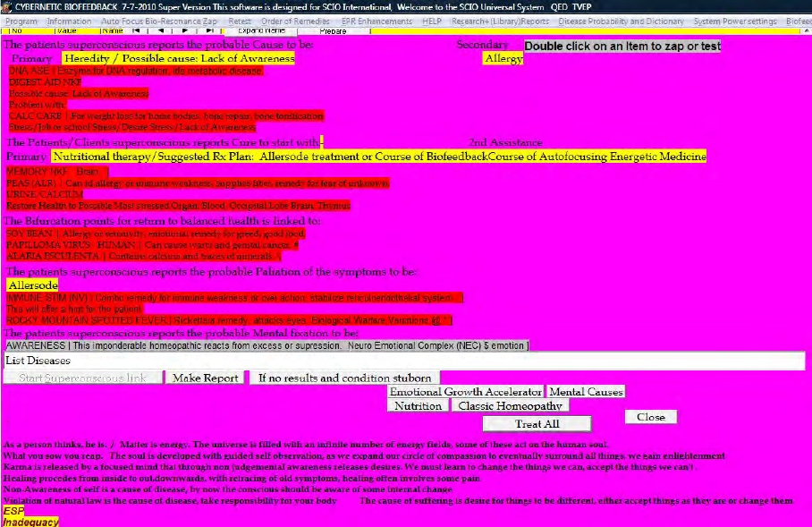This screenshot has height=527, width=812.
Task: Click the Nutrition button
Action: coord(418,405)
